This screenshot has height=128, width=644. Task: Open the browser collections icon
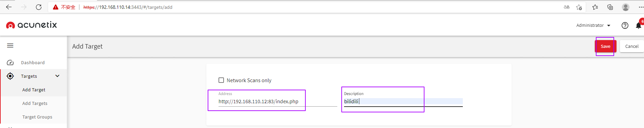coord(610,7)
